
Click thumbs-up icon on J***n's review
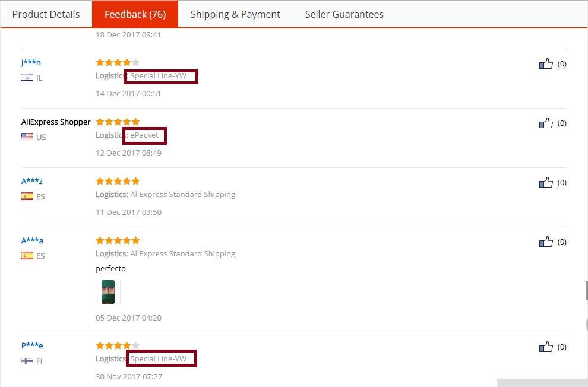coord(546,64)
